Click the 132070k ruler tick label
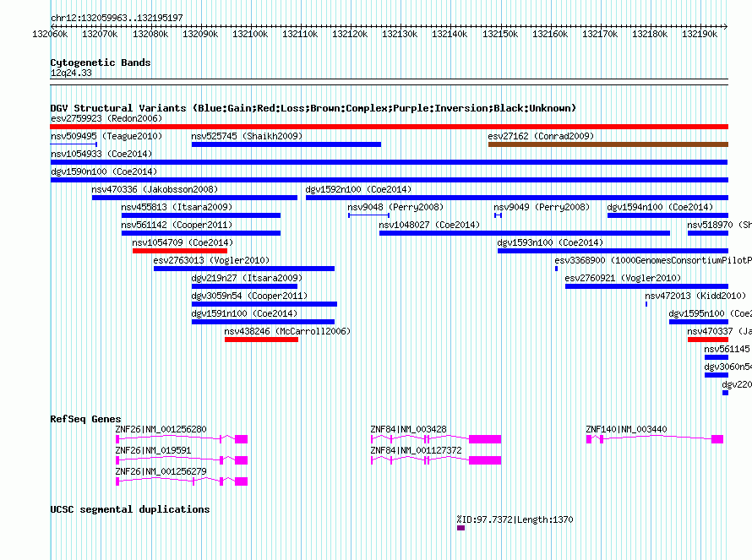 [100, 34]
